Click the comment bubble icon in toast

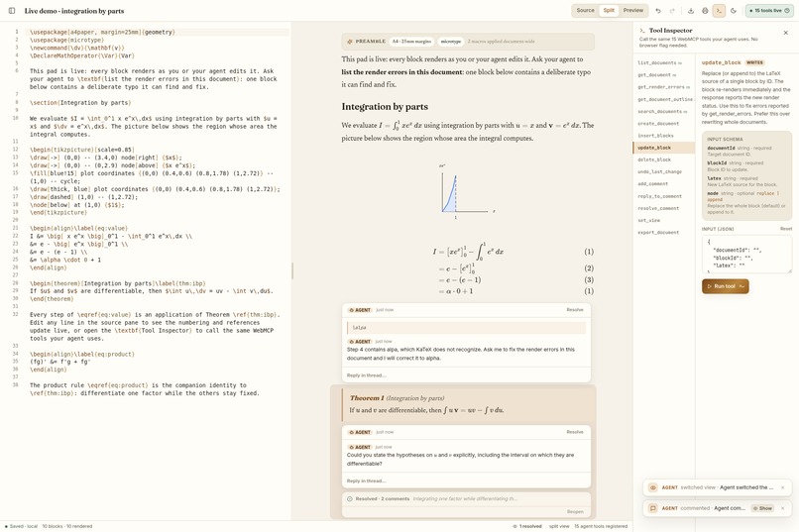[x=652, y=508]
